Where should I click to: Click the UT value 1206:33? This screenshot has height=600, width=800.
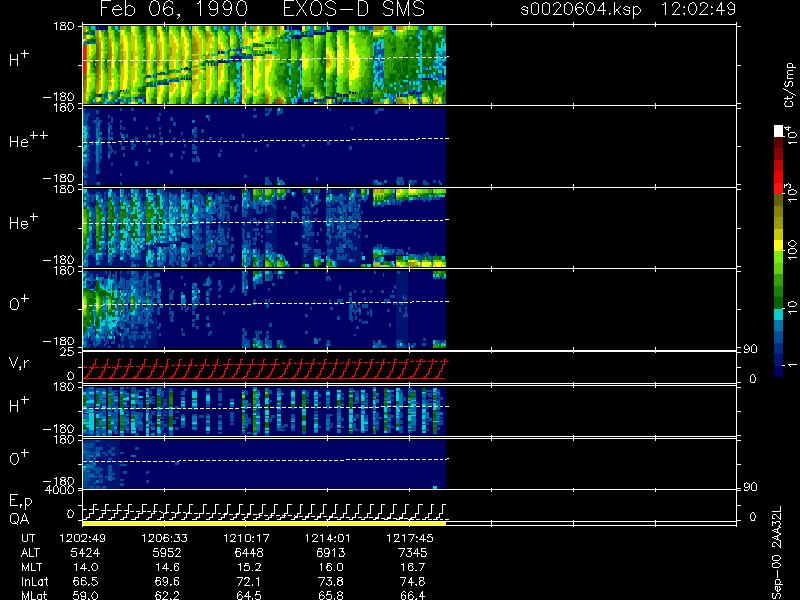tap(164, 538)
